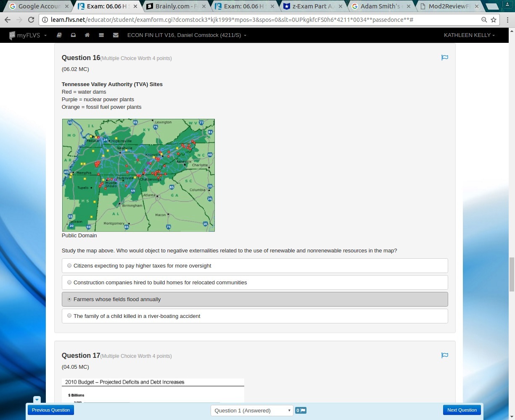The height and width of the screenshot is (420, 515).
Task: Collapse the bottom navigation bar arrow
Action: pyautogui.click(x=37, y=399)
